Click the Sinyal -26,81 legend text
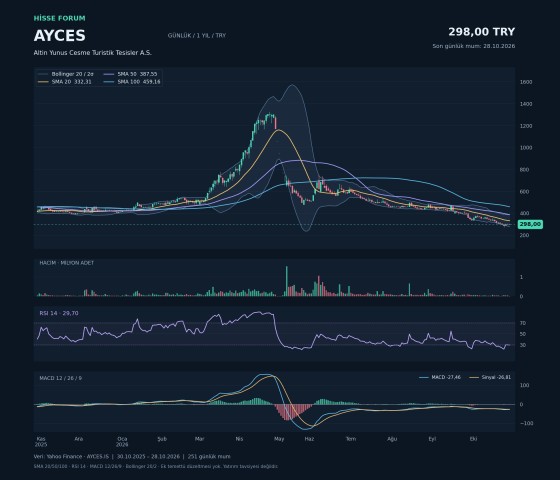This screenshot has width=560, height=480. tap(496, 377)
